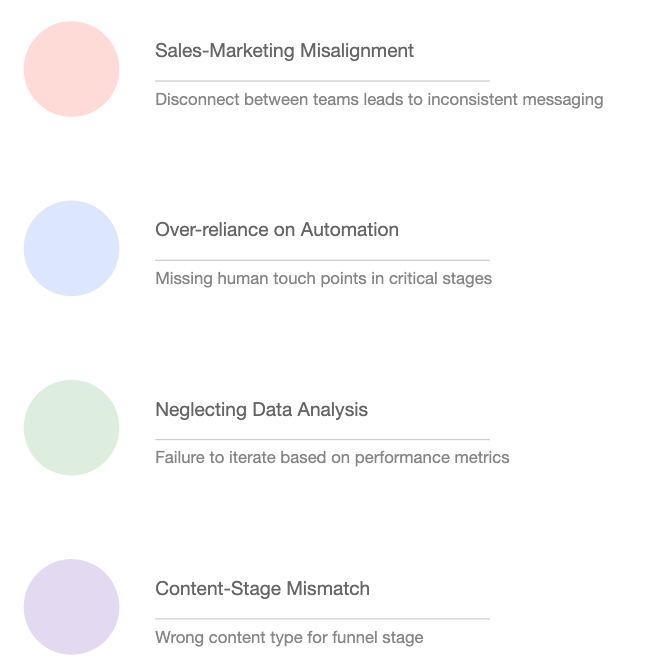657x663 pixels.
Task: Select the blue circle next to Over-reliance on Automation
Action: [71, 248]
